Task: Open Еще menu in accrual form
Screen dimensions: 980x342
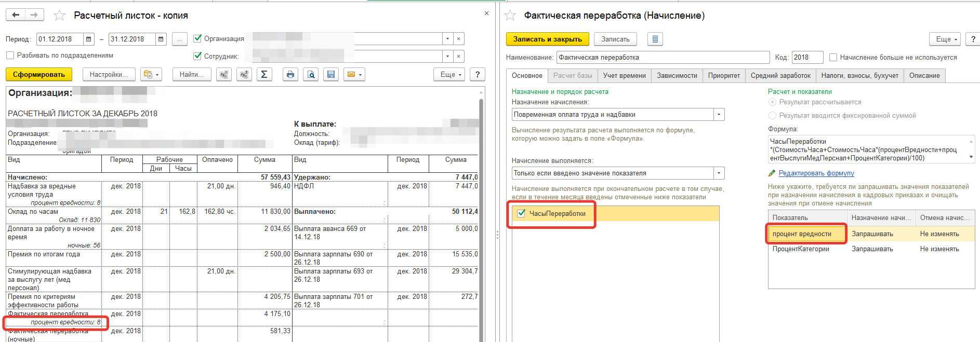Action: pyautogui.click(x=946, y=39)
